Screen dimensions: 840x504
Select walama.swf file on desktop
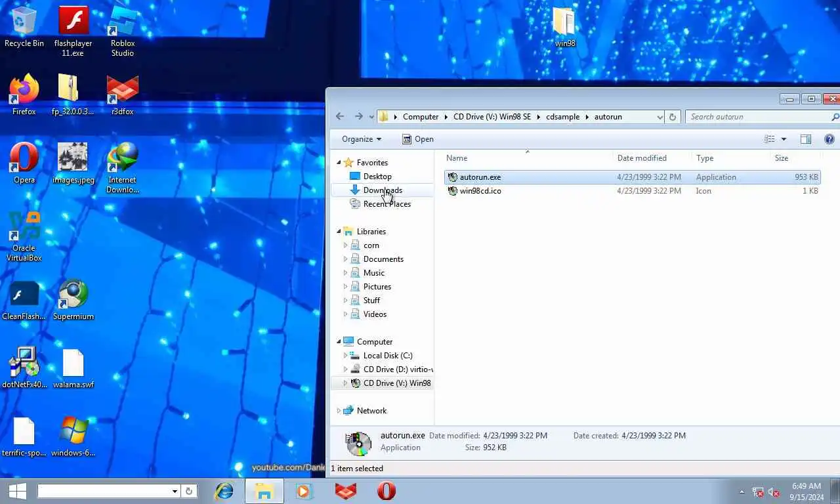[x=73, y=367]
